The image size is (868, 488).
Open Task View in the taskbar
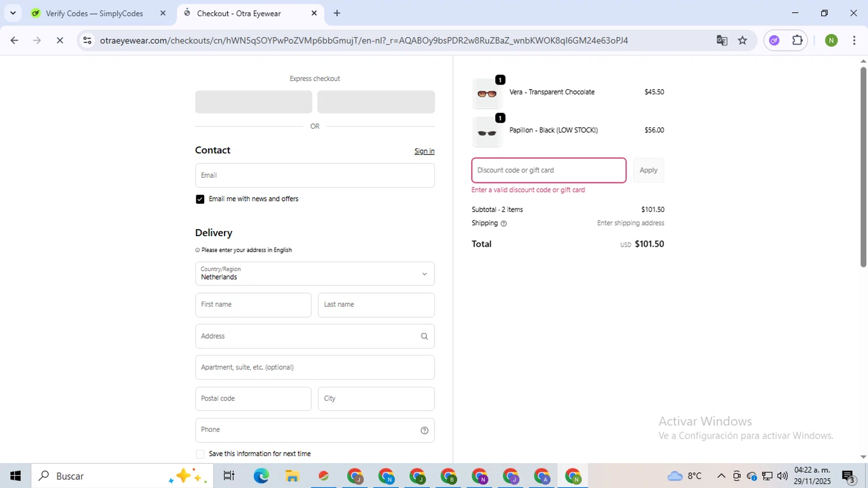pos(229,476)
